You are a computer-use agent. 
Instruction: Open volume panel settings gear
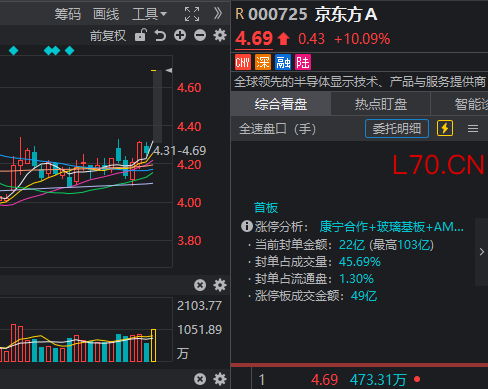click(x=220, y=285)
